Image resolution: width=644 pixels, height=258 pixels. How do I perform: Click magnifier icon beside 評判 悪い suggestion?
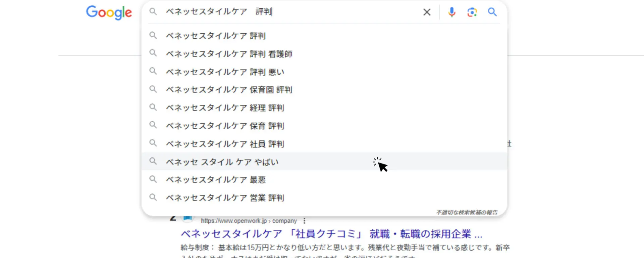click(153, 71)
